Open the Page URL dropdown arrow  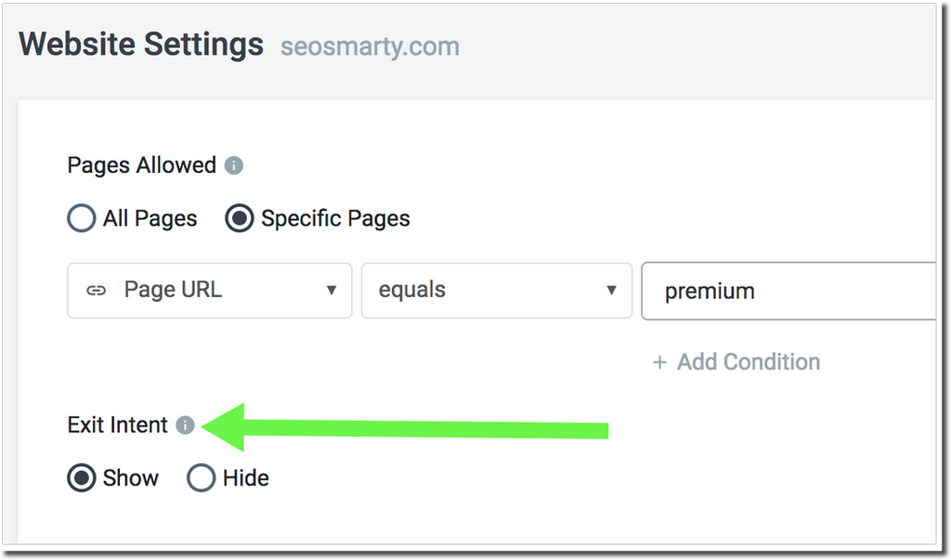[x=332, y=291]
